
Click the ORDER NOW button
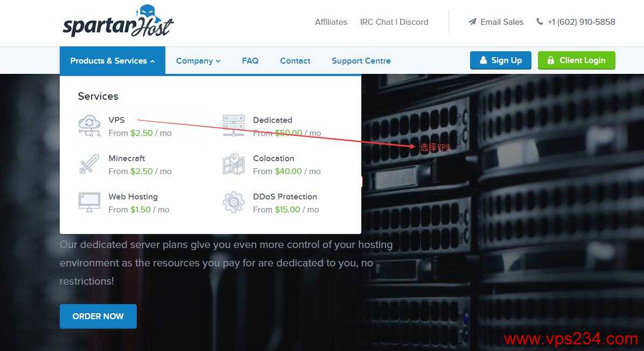(98, 316)
